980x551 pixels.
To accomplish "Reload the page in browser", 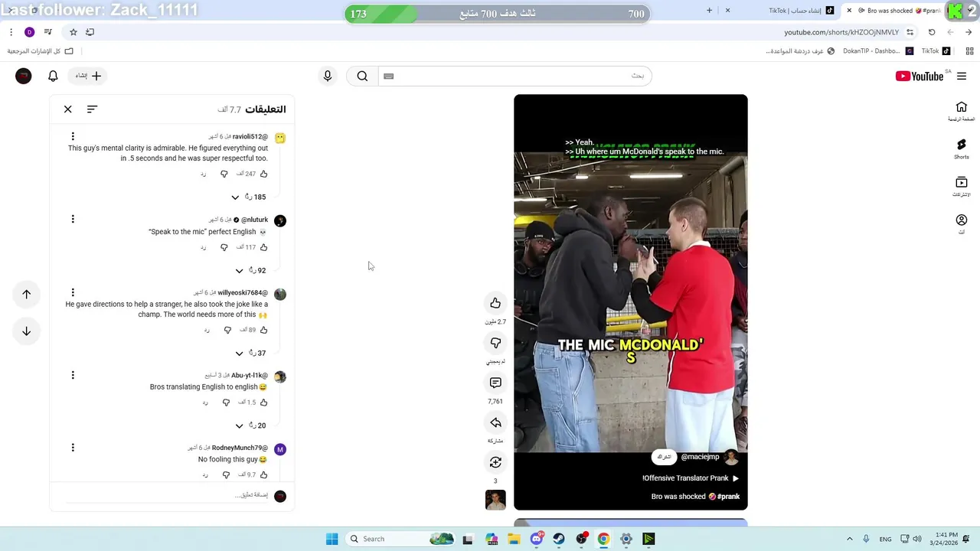I will 932,32.
